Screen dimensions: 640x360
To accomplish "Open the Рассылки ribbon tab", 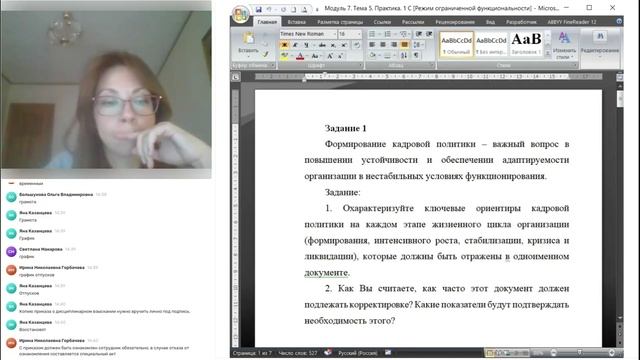I will click(413, 22).
